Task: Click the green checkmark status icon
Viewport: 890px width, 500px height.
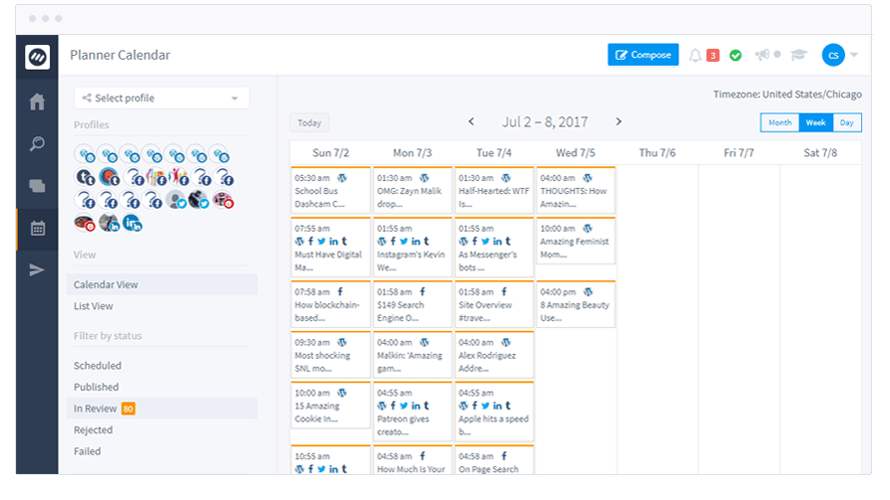Action: [736, 55]
